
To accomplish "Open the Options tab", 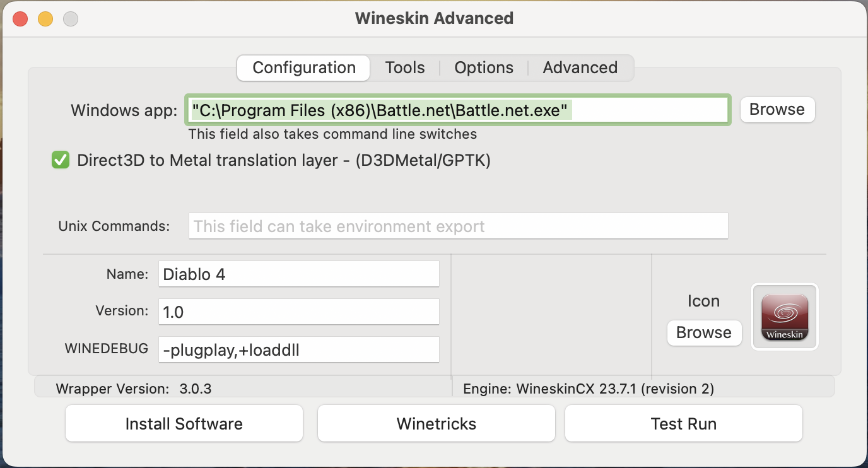I will pos(484,67).
